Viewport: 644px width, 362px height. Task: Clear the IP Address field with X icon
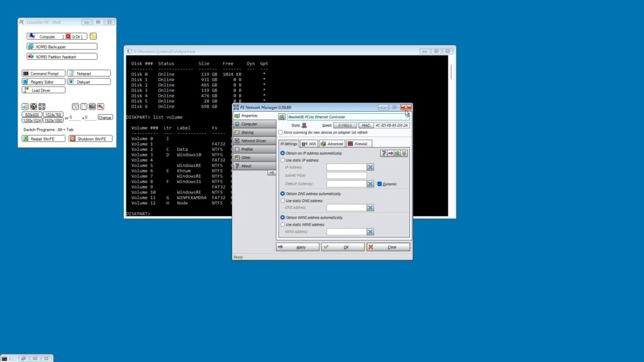(x=370, y=167)
